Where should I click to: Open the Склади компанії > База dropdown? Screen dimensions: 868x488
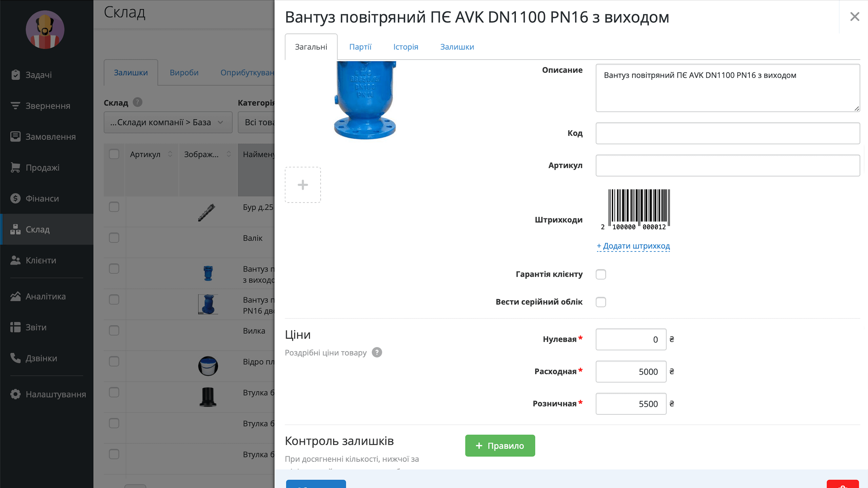pos(168,122)
